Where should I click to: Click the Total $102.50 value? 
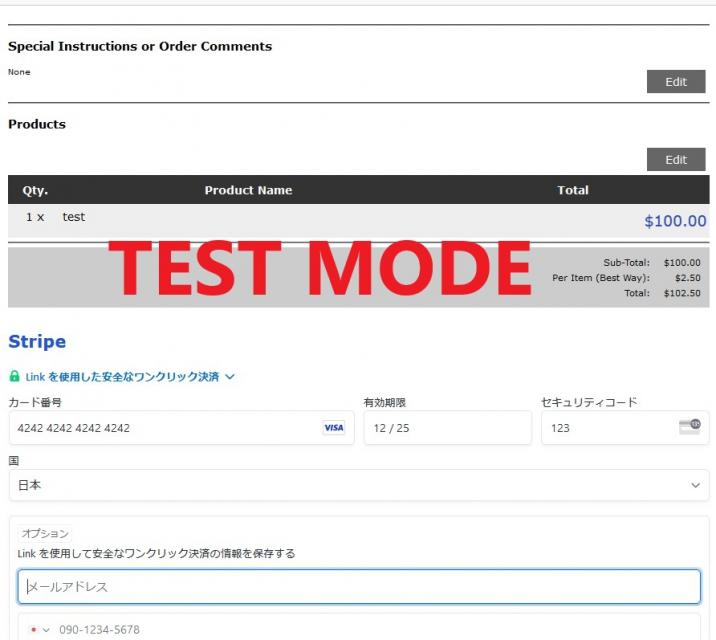point(682,293)
